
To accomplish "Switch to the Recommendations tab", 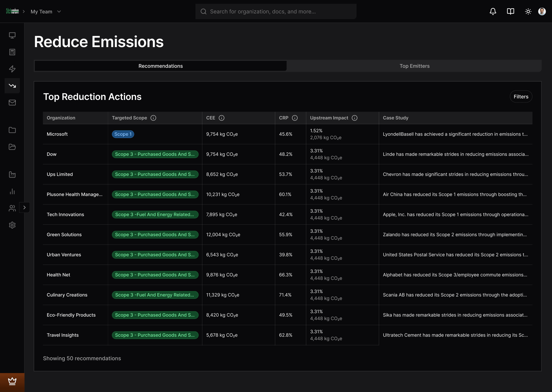I will (160, 66).
